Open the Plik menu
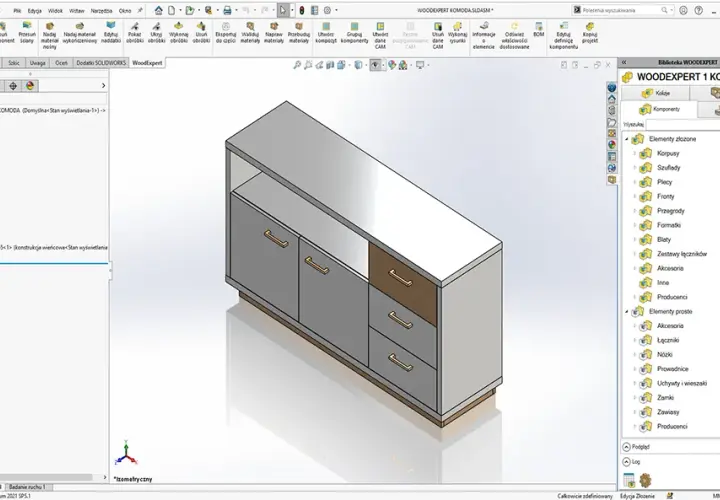The height and width of the screenshot is (500, 720). pos(17,11)
